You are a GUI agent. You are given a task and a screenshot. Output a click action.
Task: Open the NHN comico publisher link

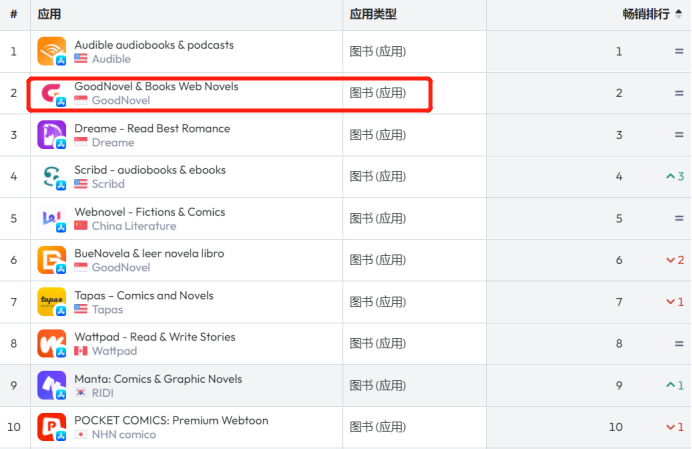(126, 435)
